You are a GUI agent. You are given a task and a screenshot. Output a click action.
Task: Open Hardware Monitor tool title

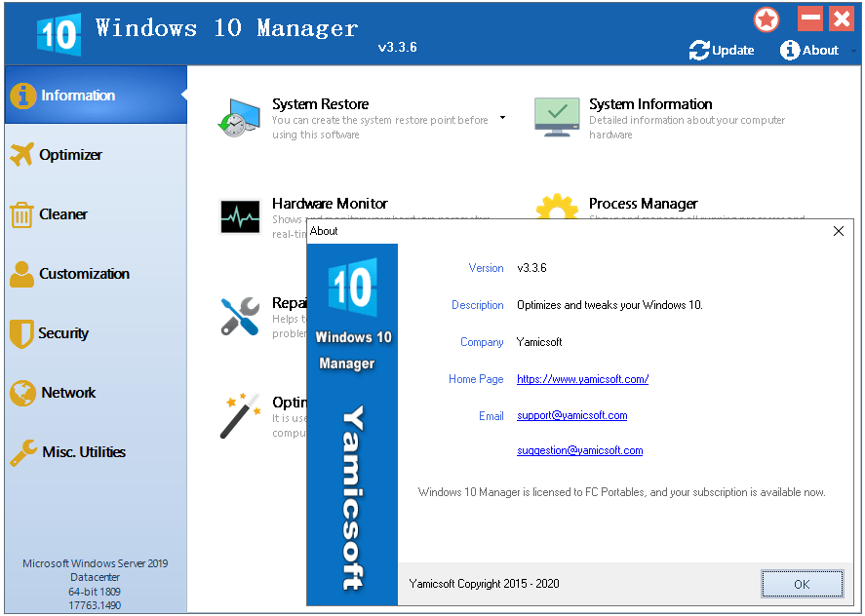pos(330,204)
